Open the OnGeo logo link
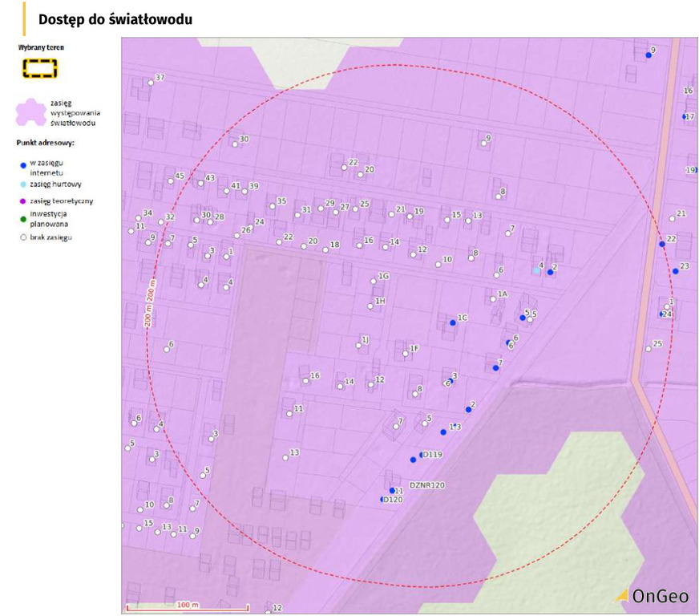The image size is (699, 616). coord(649,595)
